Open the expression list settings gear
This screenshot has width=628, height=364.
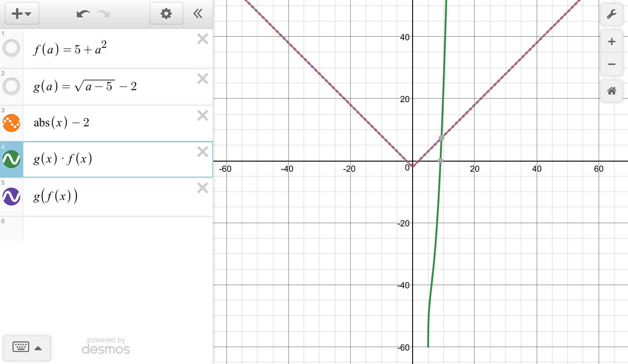[166, 14]
